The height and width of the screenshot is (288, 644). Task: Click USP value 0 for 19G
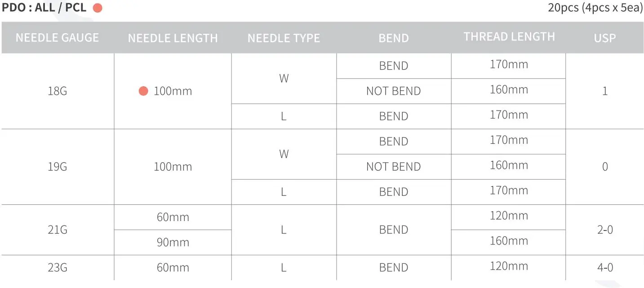604,167
